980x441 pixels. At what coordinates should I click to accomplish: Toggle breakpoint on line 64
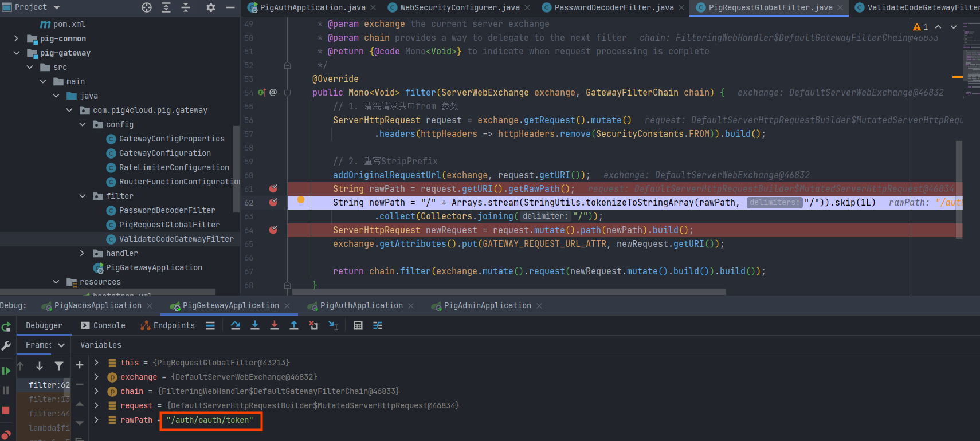point(273,230)
